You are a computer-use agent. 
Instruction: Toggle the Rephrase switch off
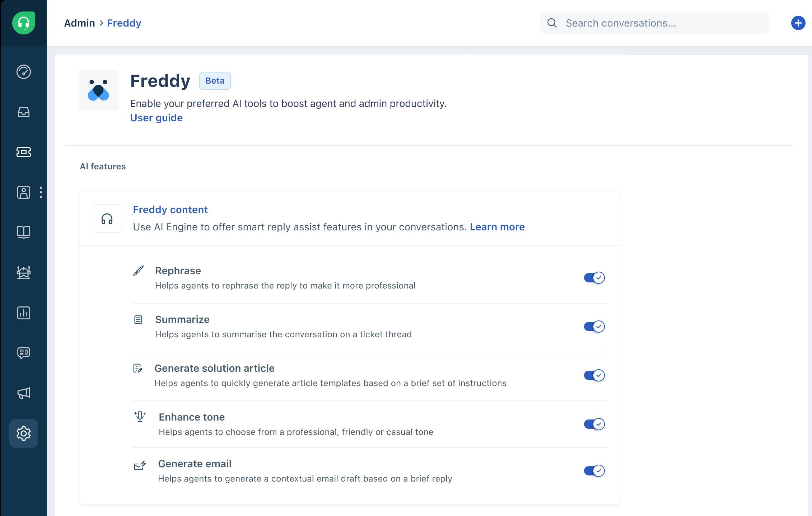(594, 278)
